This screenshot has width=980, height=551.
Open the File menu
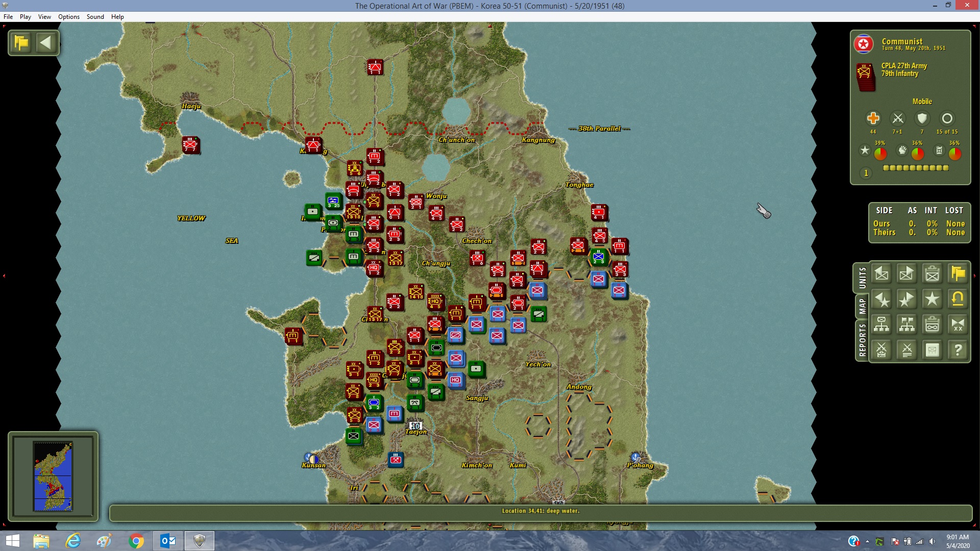[8, 17]
